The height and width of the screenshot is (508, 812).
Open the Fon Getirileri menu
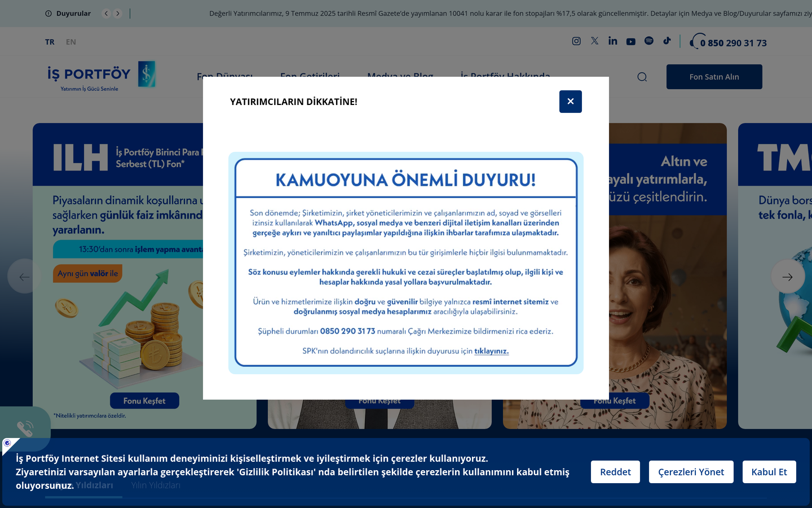click(310, 76)
